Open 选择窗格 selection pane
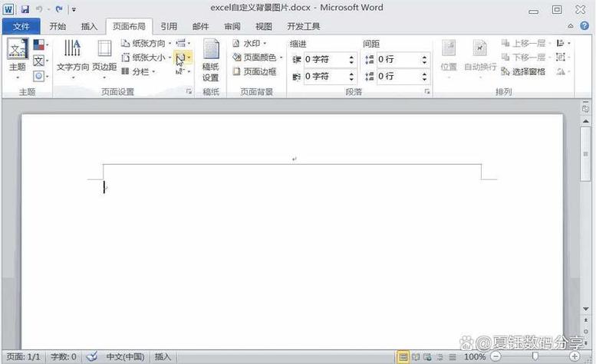596x364 pixels. coord(523,71)
